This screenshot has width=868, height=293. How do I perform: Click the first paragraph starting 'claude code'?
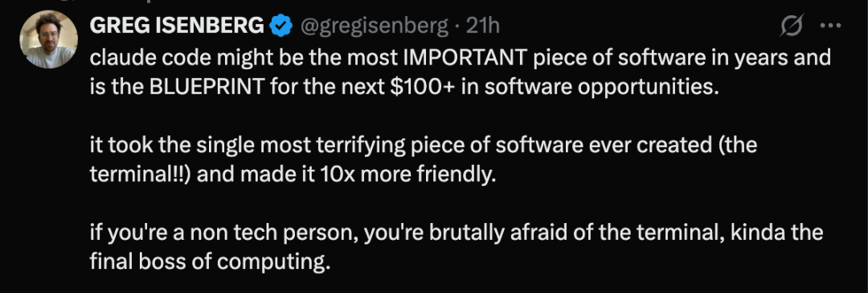point(460,73)
